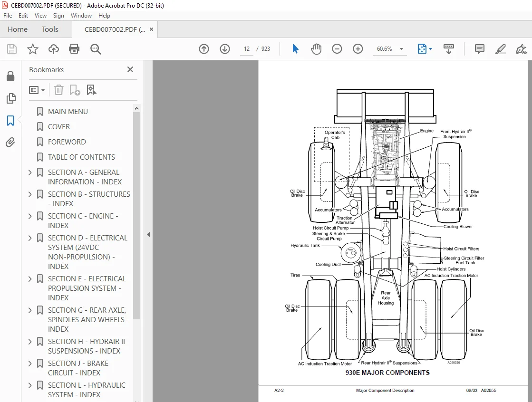Viewport: 532px width, 402px height.
Task: Click the upload to cloud icon
Action: [x=54, y=49]
